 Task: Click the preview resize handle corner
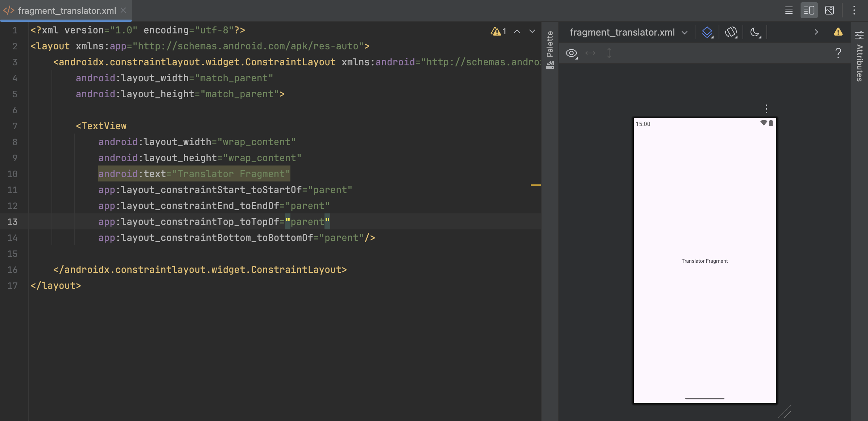click(785, 412)
